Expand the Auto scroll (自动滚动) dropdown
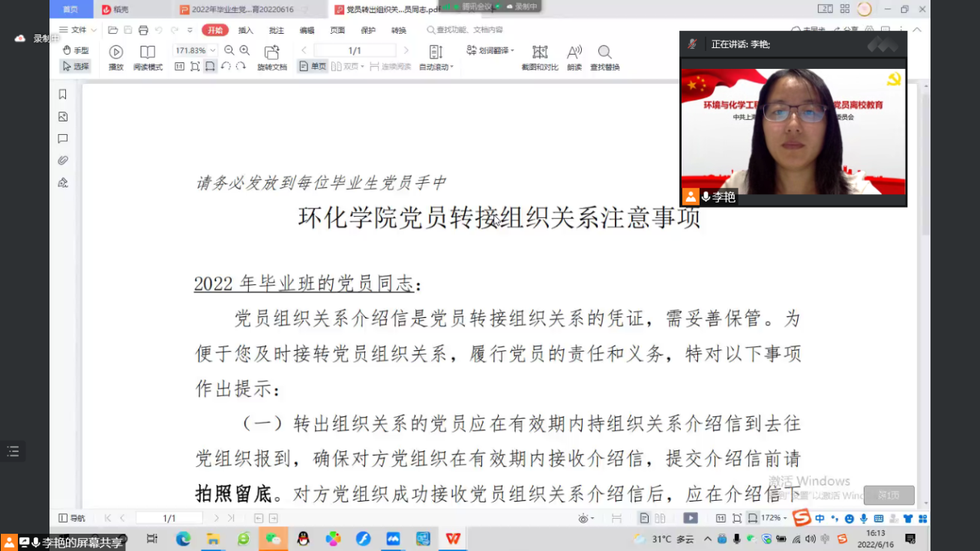The height and width of the screenshot is (551, 980). coord(436,67)
